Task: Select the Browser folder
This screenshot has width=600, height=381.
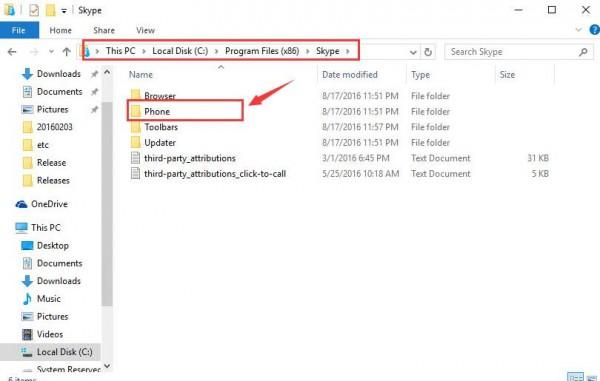Action: coord(160,96)
